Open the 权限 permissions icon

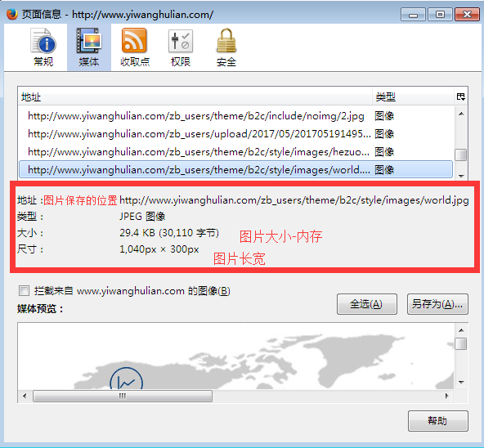pos(181,47)
